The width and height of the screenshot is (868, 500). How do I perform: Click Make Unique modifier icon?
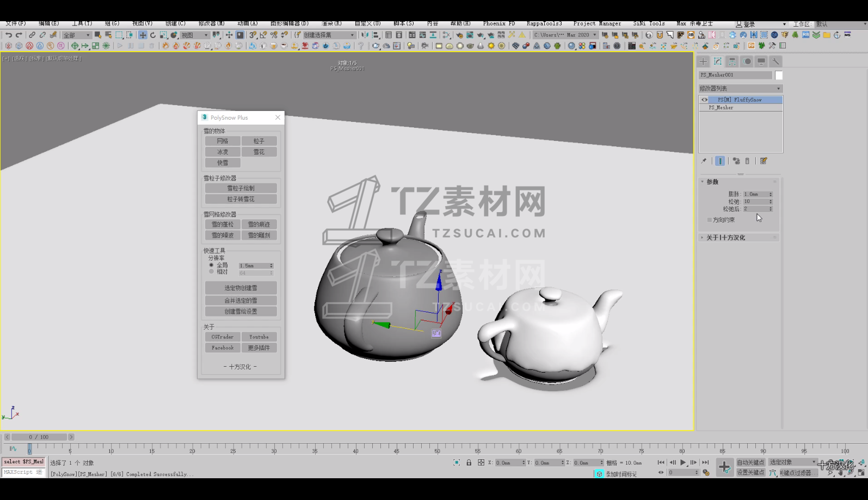(736, 161)
